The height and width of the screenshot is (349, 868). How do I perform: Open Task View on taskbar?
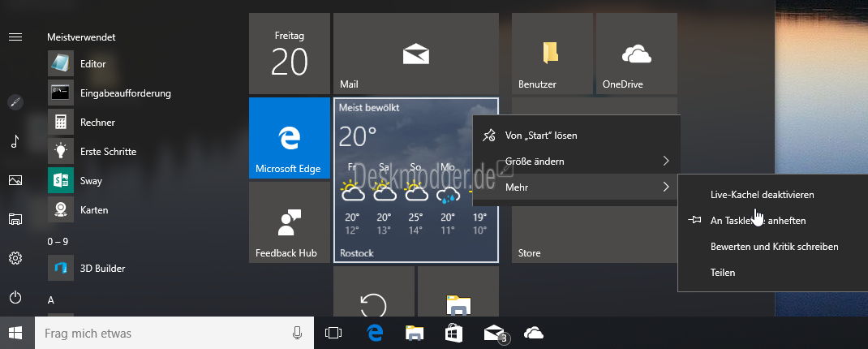(333, 333)
